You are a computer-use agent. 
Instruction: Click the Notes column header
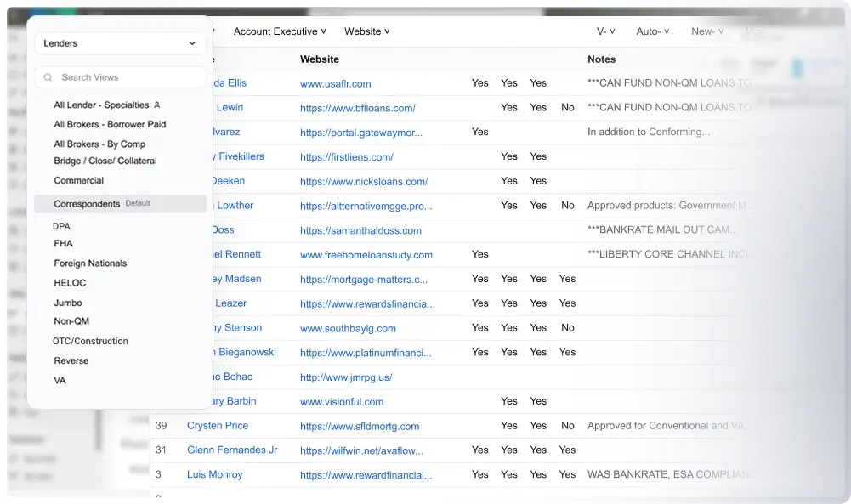tap(601, 59)
